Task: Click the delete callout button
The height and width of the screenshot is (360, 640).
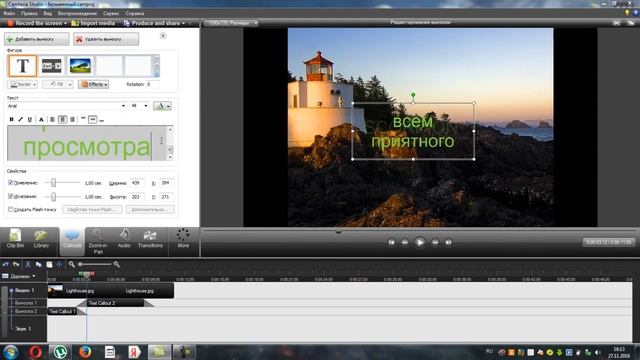Action: click(x=106, y=39)
